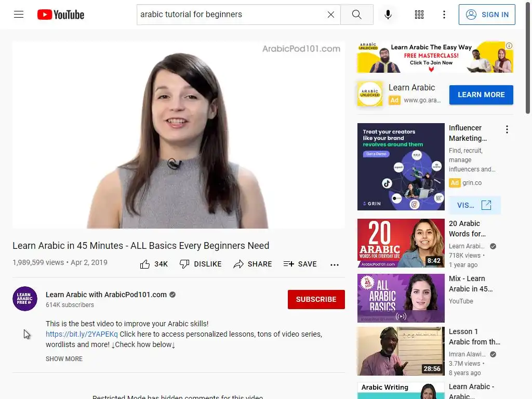Open the bit.ly/2YAPEKq link
Image resolution: width=532 pixels, height=399 pixels.
(x=82, y=334)
